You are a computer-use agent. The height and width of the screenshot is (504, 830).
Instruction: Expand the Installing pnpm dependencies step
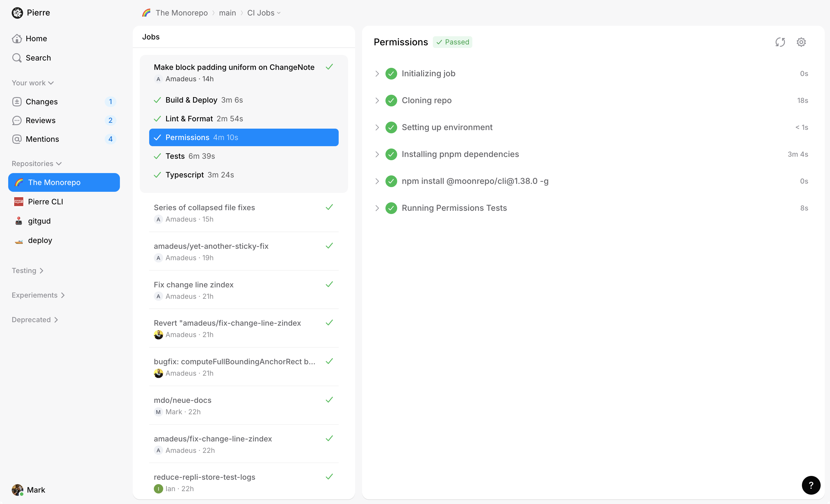(x=377, y=154)
